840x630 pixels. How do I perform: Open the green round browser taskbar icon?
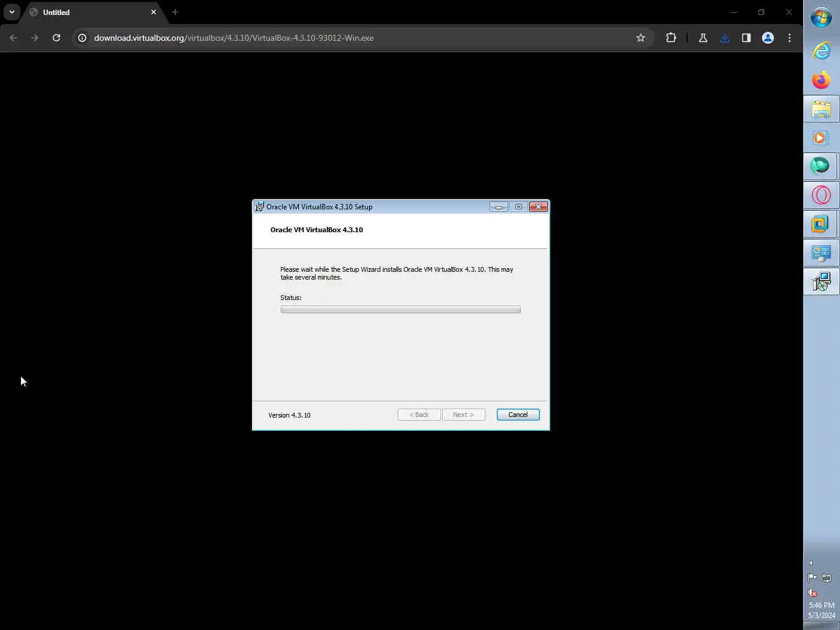pyautogui.click(x=821, y=166)
